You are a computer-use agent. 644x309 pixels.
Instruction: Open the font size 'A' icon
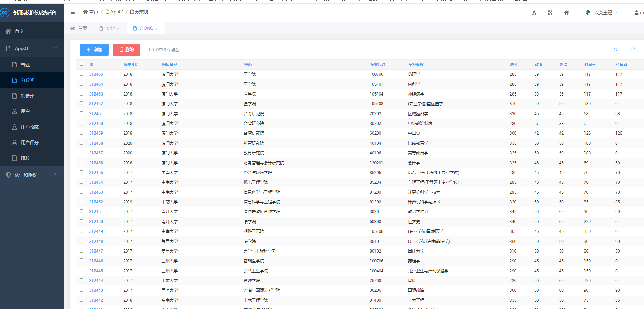click(x=534, y=12)
